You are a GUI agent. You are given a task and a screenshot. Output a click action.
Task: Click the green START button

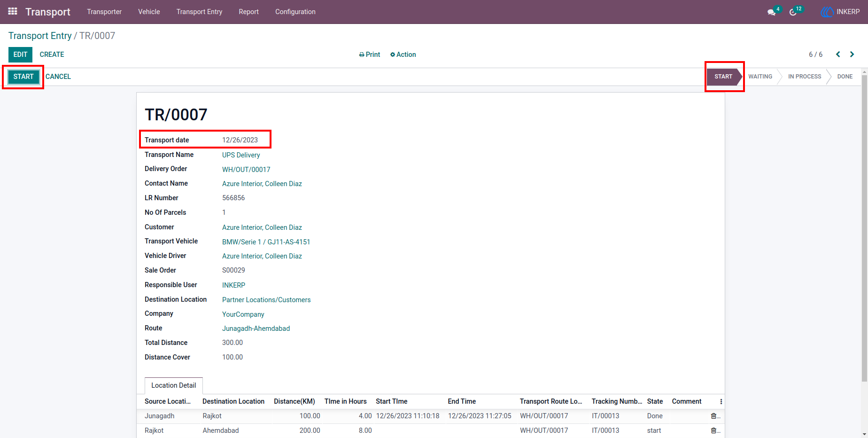click(x=23, y=77)
